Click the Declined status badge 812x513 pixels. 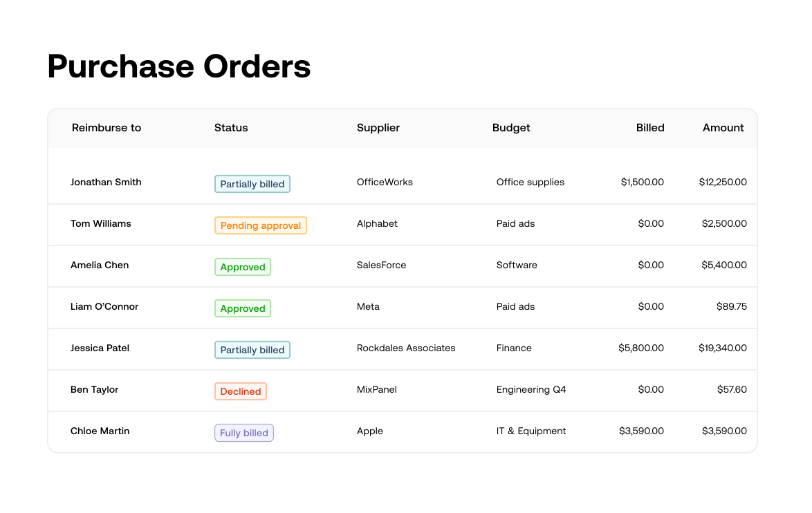click(x=240, y=391)
